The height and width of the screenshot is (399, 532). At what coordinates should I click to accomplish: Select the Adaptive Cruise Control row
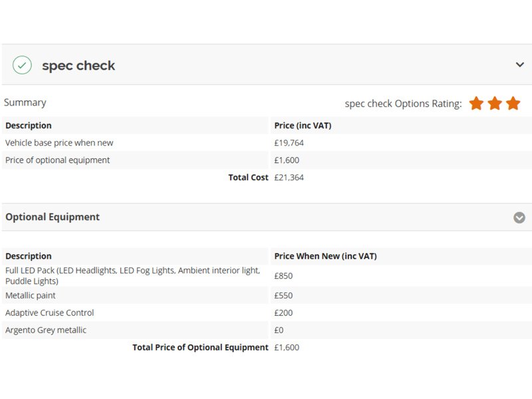pos(50,313)
